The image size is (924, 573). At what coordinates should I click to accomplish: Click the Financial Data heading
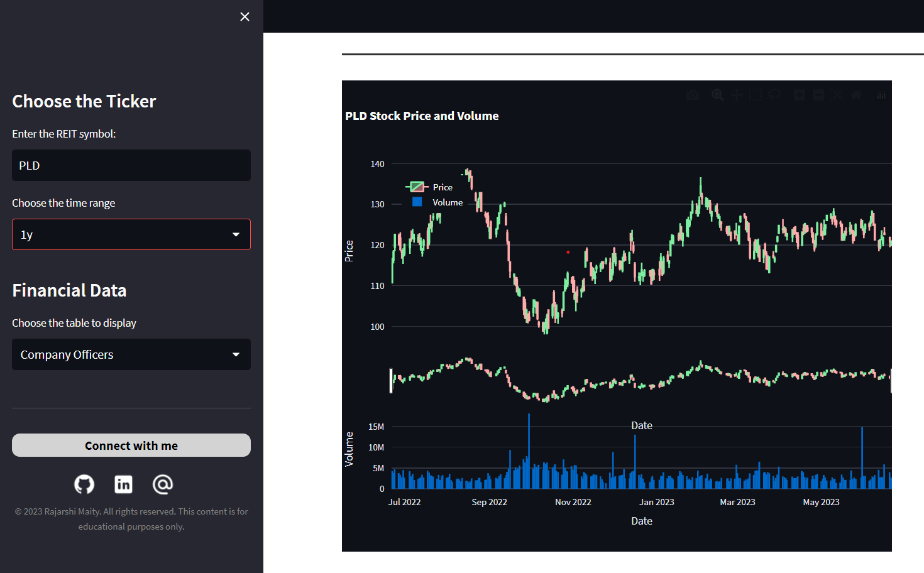click(x=69, y=290)
